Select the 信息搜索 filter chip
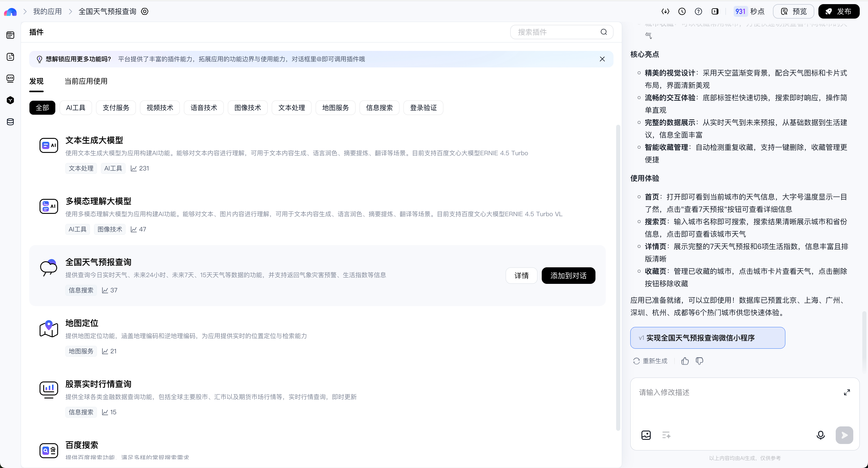 (x=379, y=107)
